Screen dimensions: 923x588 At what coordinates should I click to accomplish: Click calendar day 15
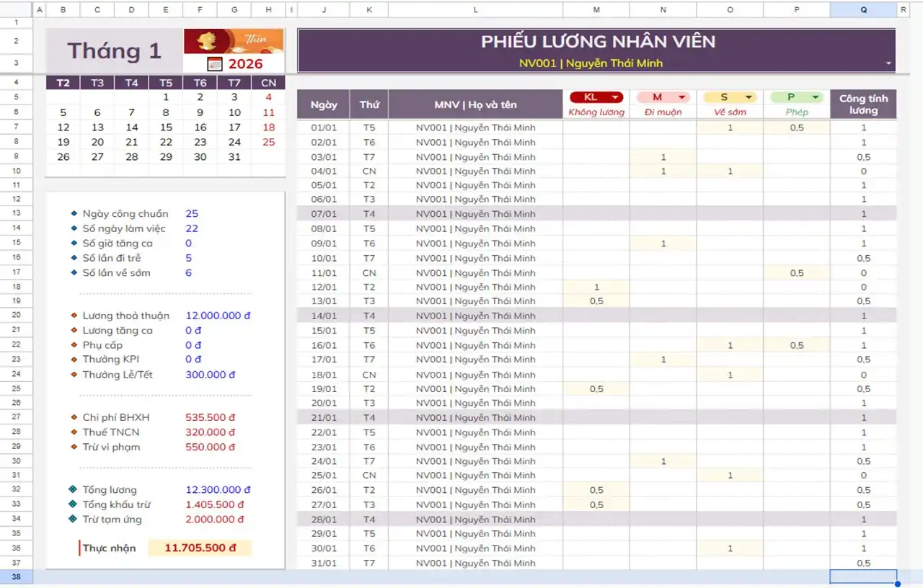tap(166, 128)
